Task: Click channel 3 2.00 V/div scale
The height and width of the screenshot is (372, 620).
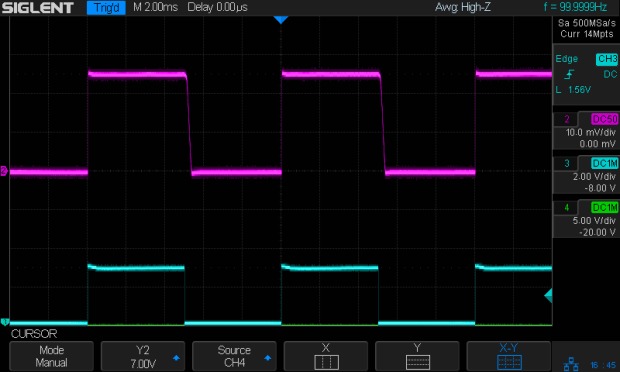Action: [x=594, y=177]
